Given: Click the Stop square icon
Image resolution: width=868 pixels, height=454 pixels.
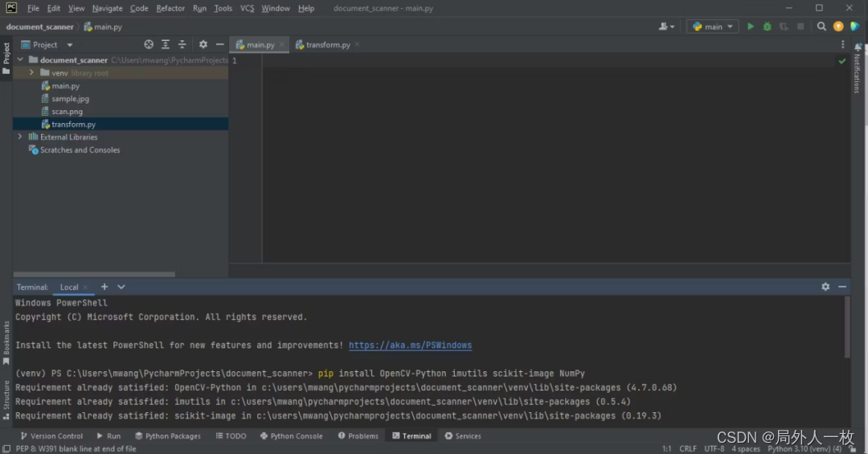Looking at the screenshot, I should tap(800, 27).
